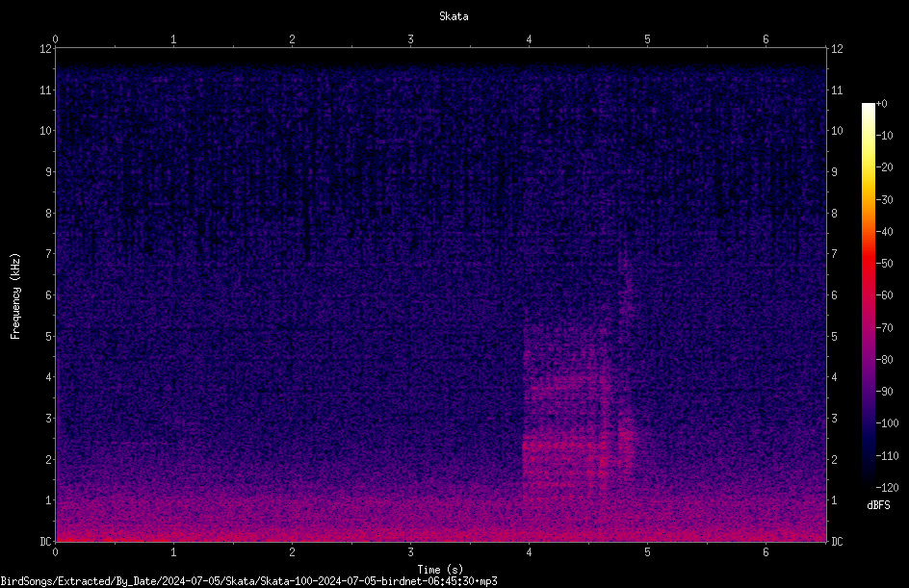
Task: Click the 'dBFS' label under the color scale
Action: (878, 505)
